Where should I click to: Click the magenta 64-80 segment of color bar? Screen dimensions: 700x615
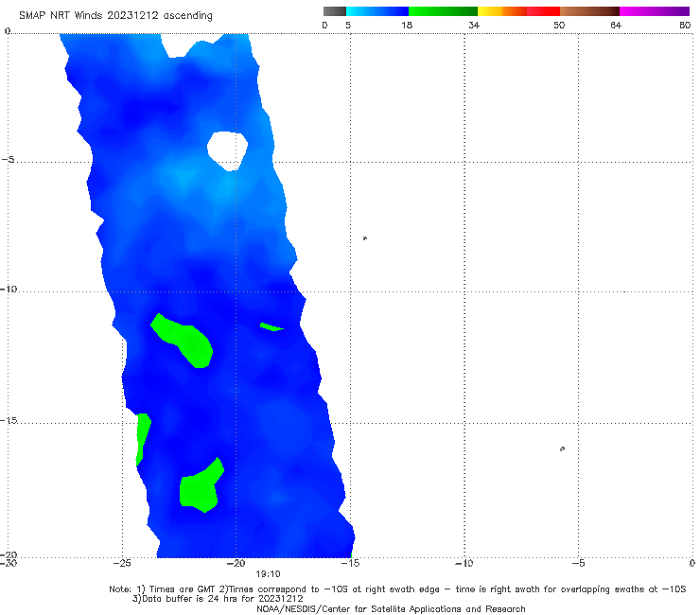click(x=655, y=11)
